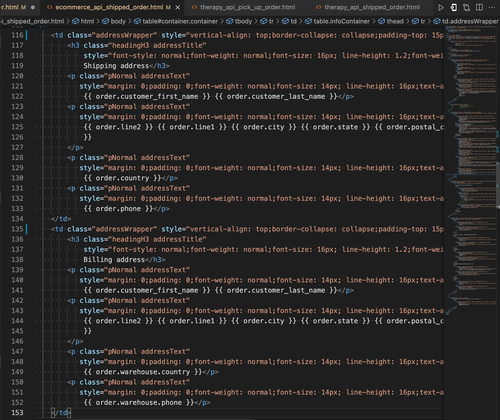
Task: Click '{{ order.warehouse.phone }}' on line 152
Action: point(139,402)
